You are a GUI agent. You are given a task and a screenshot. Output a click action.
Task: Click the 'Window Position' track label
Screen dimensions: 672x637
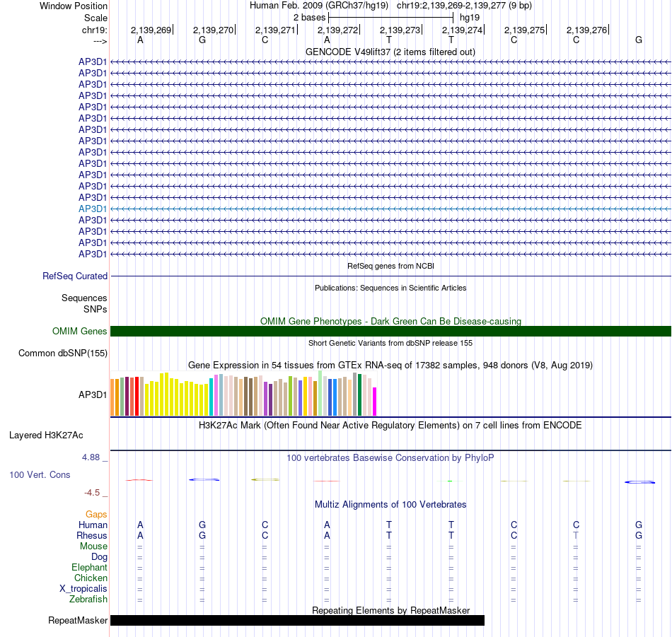pyautogui.click(x=74, y=6)
